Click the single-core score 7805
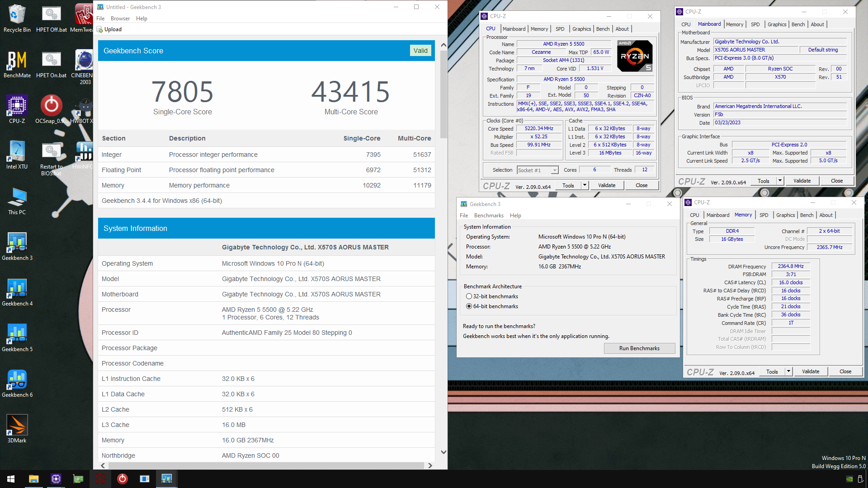Screen dimensions: 868x488 [x=182, y=92]
